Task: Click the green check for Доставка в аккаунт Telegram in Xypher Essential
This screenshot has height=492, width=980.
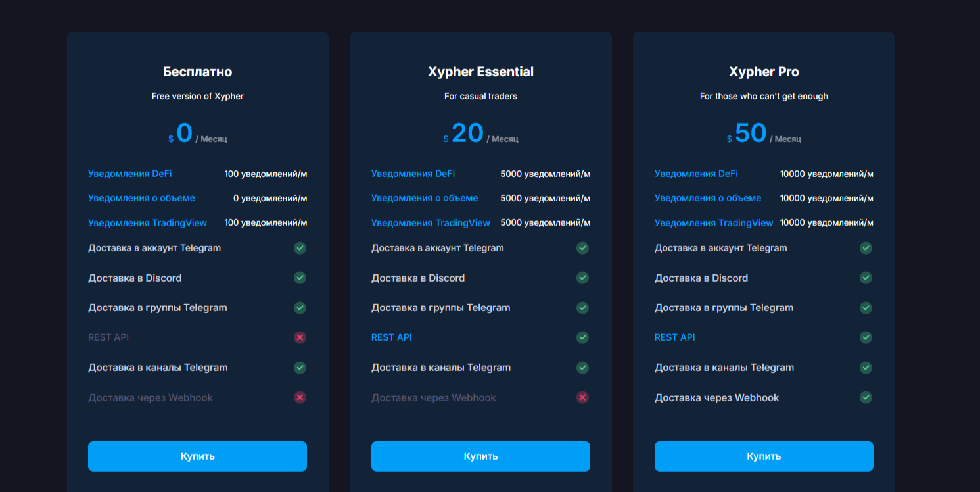Action: [582, 248]
